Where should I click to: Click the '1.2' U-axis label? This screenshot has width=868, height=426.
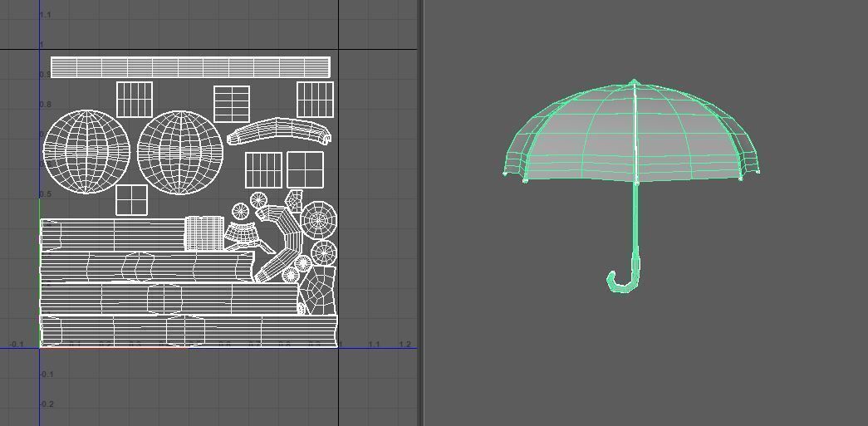405,344
